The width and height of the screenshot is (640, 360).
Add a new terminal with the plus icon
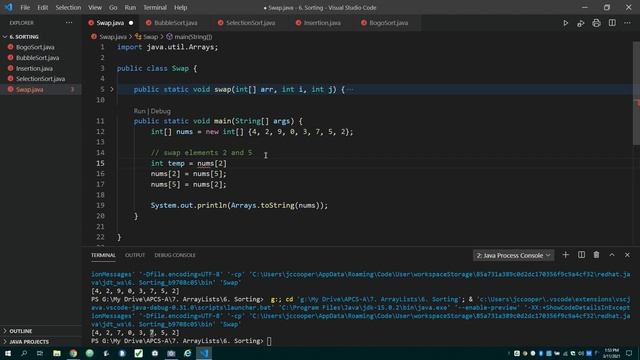tap(565, 255)
